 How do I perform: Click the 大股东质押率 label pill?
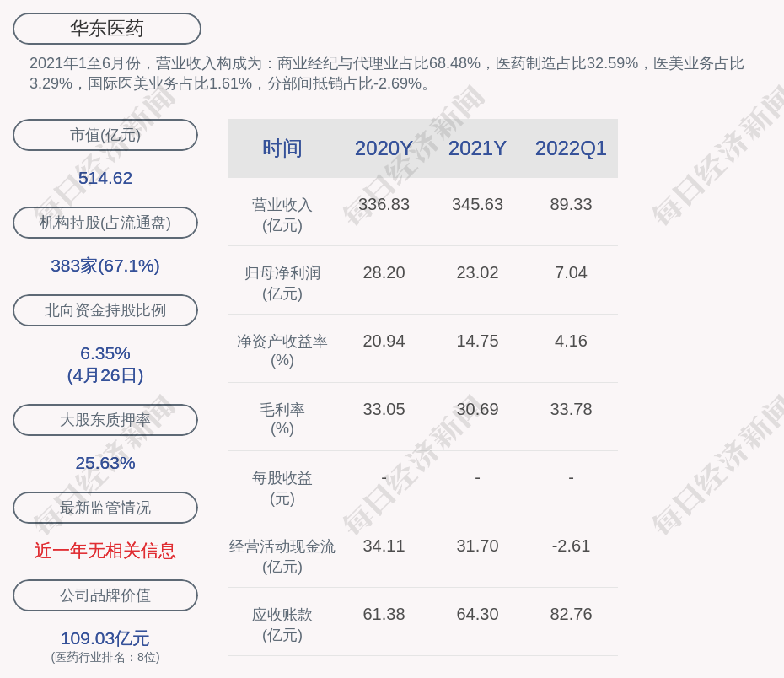[x=105, y=419]
